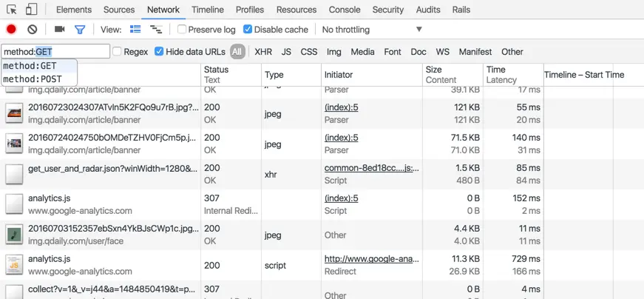Sort by the Status column header

pos(231,75)
